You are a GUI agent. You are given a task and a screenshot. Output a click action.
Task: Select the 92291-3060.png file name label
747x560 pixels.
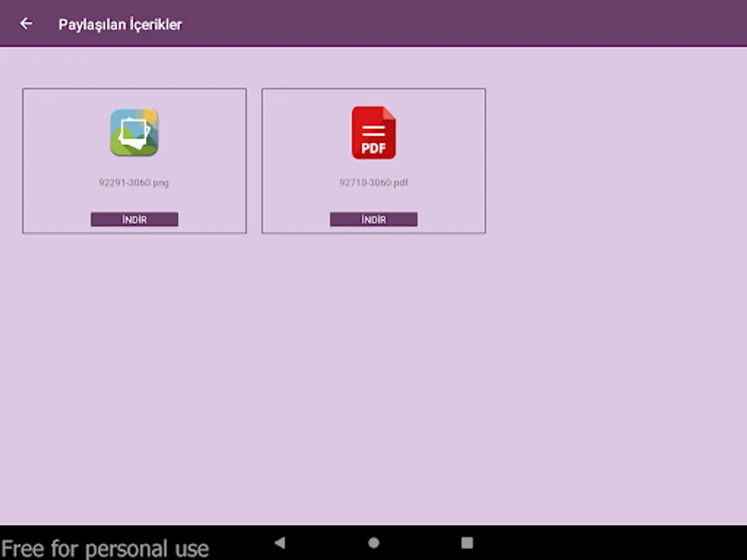coord(134,182)
